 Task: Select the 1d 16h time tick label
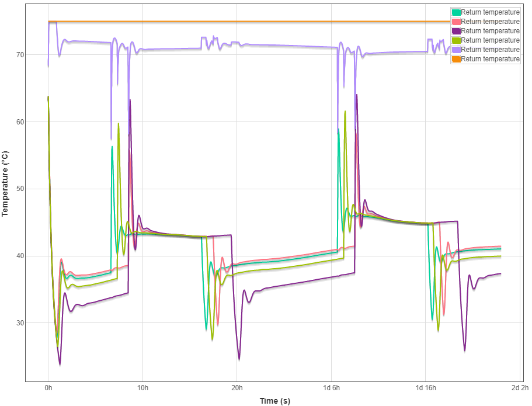coord(426,388)
